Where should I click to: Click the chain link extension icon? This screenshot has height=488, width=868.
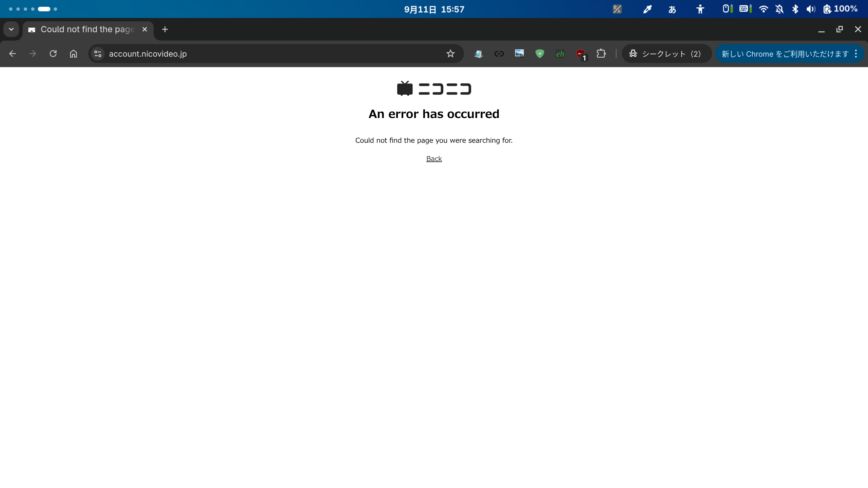[499, 54]
